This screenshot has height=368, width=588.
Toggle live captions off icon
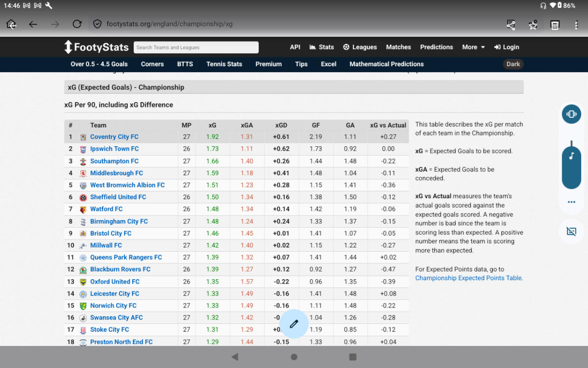click(x=571, y=232)
